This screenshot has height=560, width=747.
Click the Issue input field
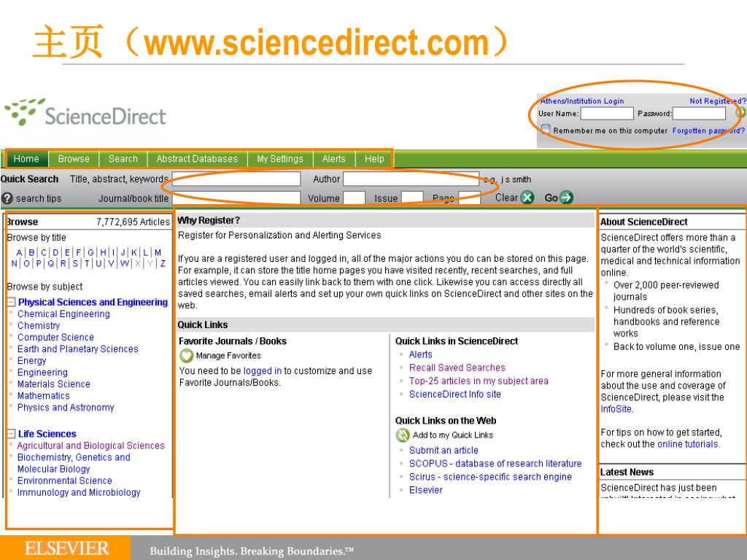[412, 198]
